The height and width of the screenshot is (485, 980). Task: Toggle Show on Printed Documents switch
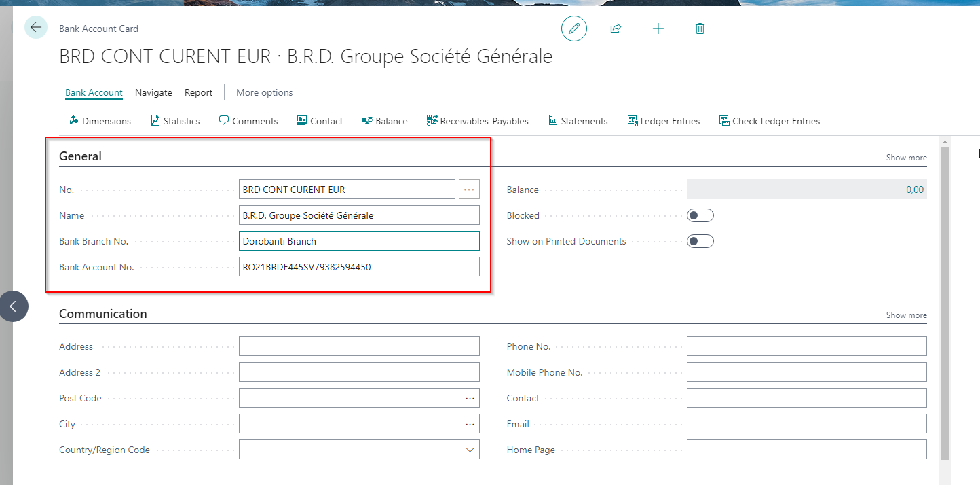[700, 241]
